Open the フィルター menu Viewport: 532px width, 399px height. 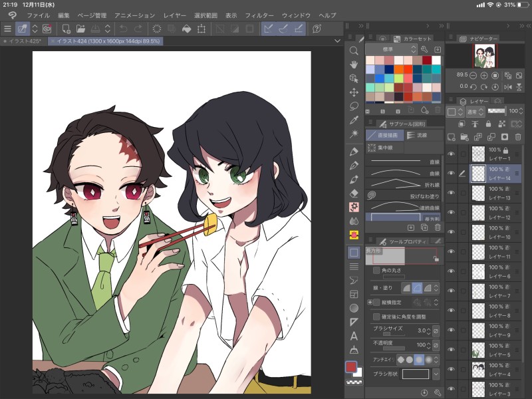pos(259,15)
